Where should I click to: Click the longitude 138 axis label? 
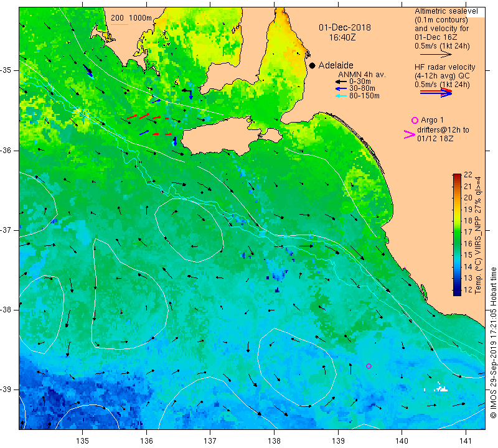pyautogui.click(x=274, y=441)
